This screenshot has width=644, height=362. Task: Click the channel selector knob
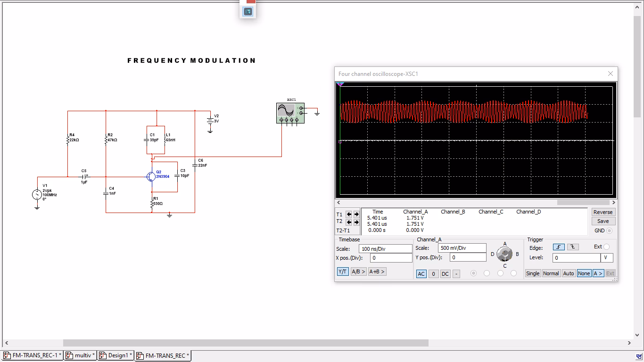(x=504, y=255)
